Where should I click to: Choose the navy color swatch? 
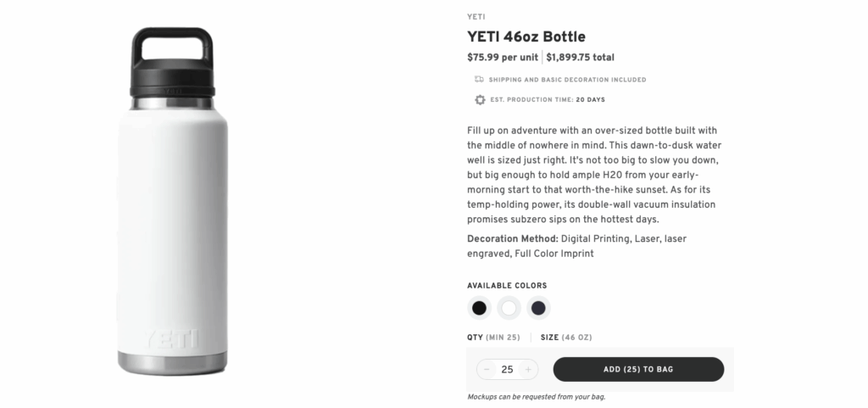click(538, 308)
